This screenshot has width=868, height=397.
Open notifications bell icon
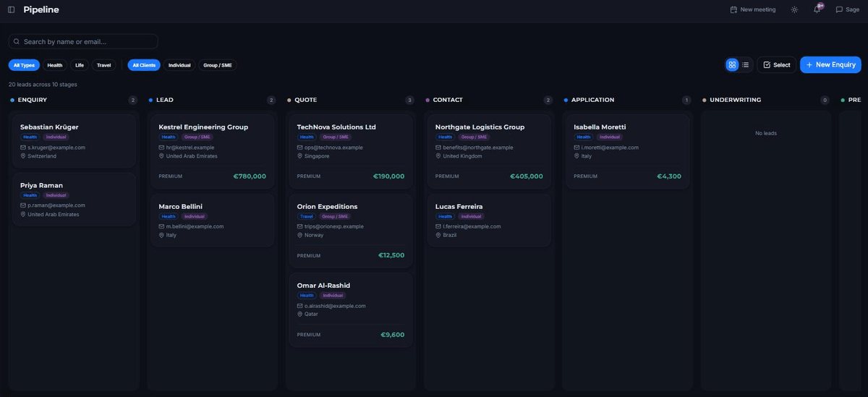click(817, 10)
